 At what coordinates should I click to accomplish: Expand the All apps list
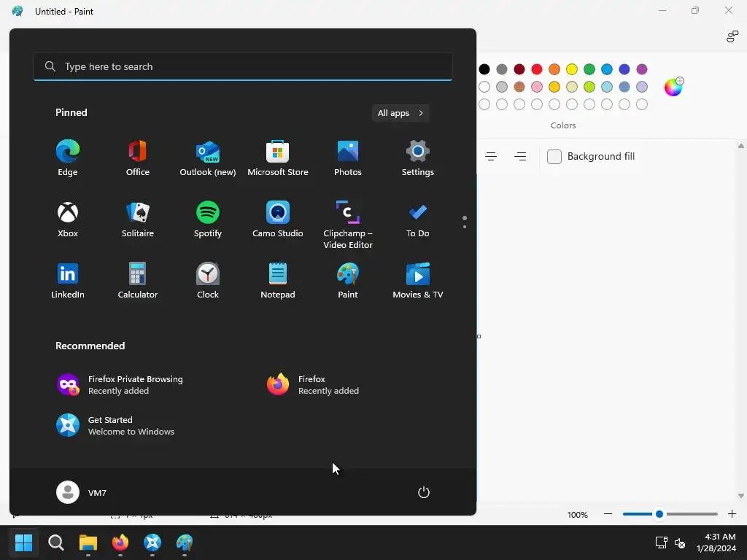click(400, 113)
